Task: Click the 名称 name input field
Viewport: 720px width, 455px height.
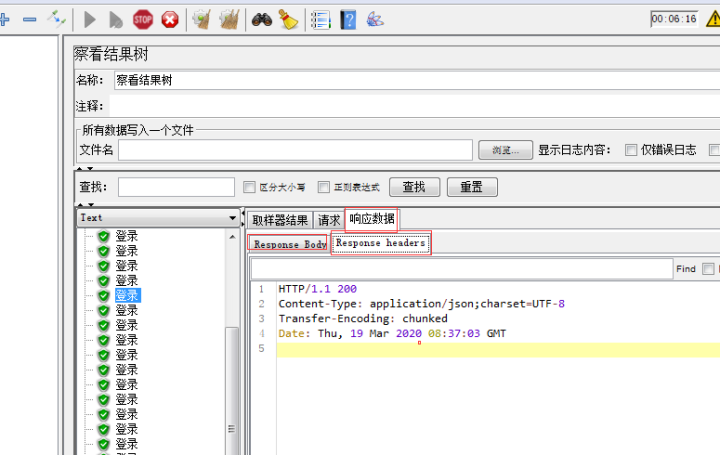Action: pos(417,80)
